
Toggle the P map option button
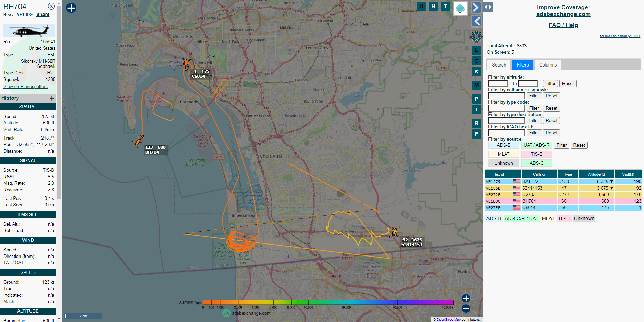(476, 99)
